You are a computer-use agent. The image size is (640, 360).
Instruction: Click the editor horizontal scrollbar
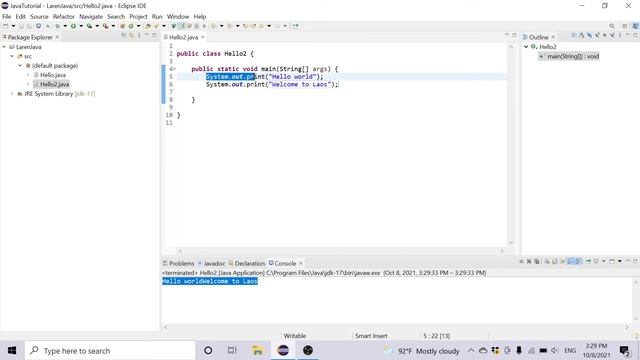tap(341, 251)
